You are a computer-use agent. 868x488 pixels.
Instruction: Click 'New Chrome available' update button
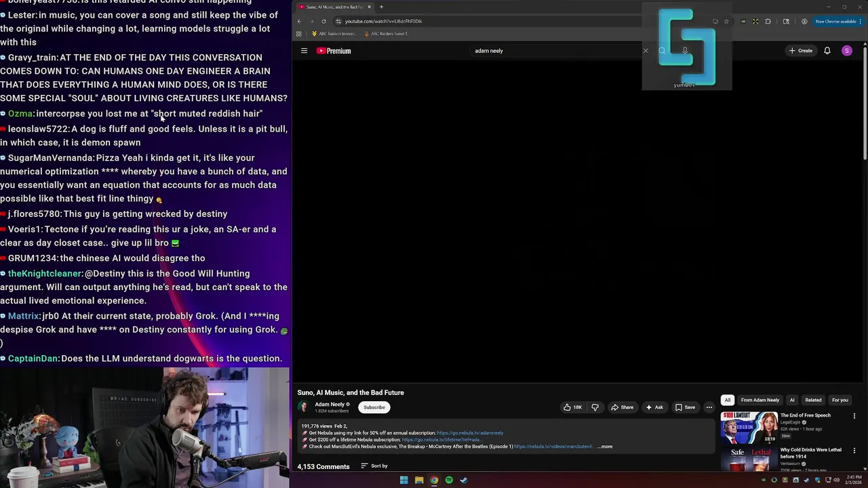point(838,21)
